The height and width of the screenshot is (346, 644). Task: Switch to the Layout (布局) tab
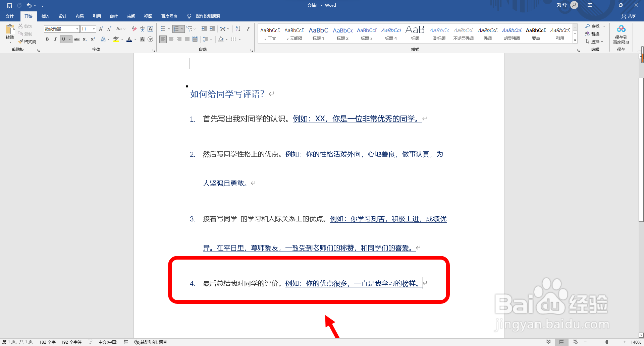79,16
